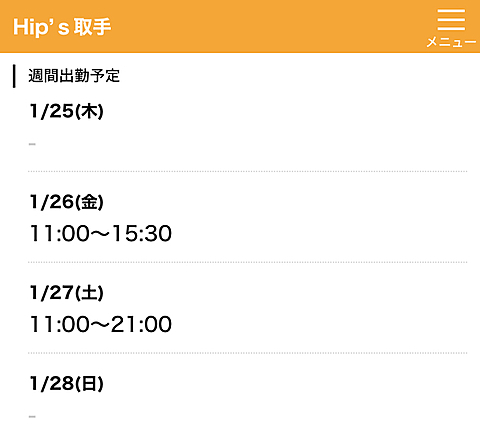Open the Hip's 取手 site title
The height and width of the screenshot is (440, 480).
[62, 27]
